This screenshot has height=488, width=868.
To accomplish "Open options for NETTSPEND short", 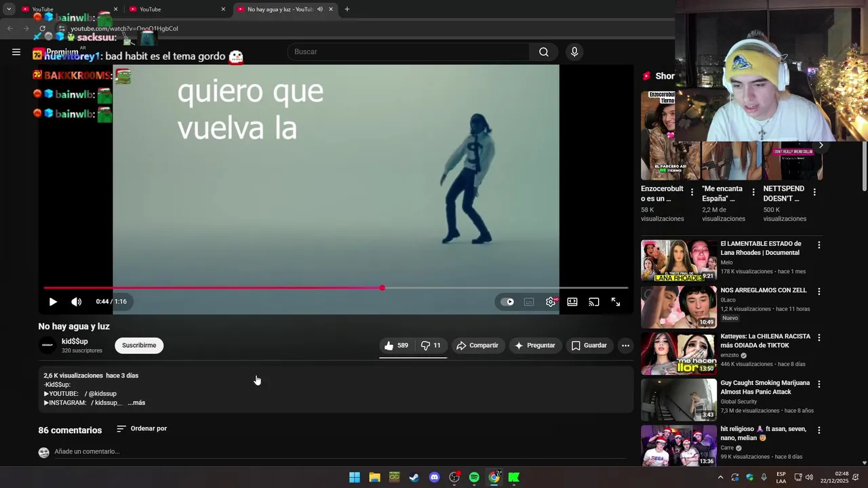I will click(x=814, y=192).
